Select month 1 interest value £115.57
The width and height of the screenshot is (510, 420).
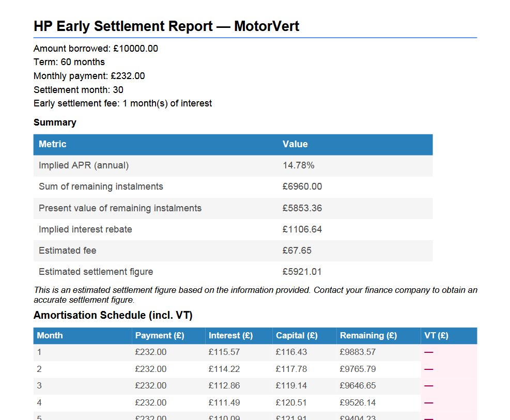[224, 352]
